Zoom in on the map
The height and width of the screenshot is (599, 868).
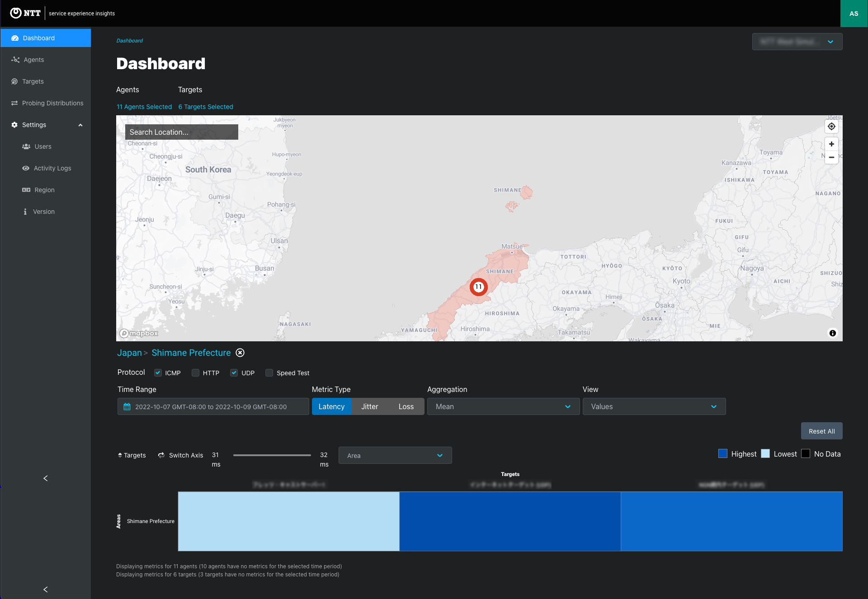pos(831,144)
